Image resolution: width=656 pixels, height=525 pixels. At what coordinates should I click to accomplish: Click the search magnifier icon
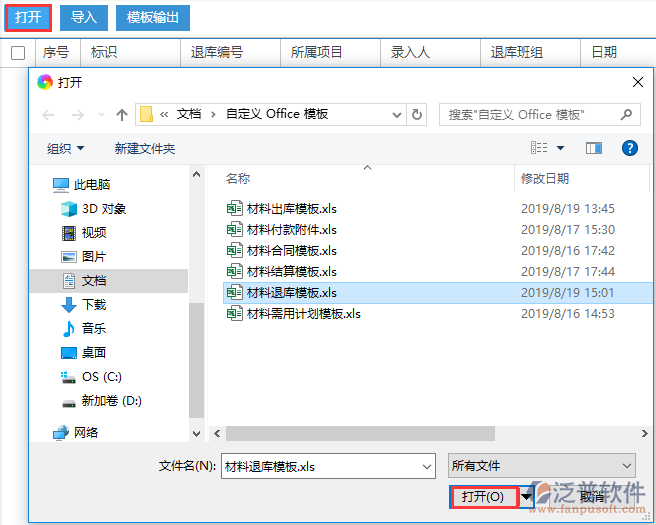tap(626, 114)
